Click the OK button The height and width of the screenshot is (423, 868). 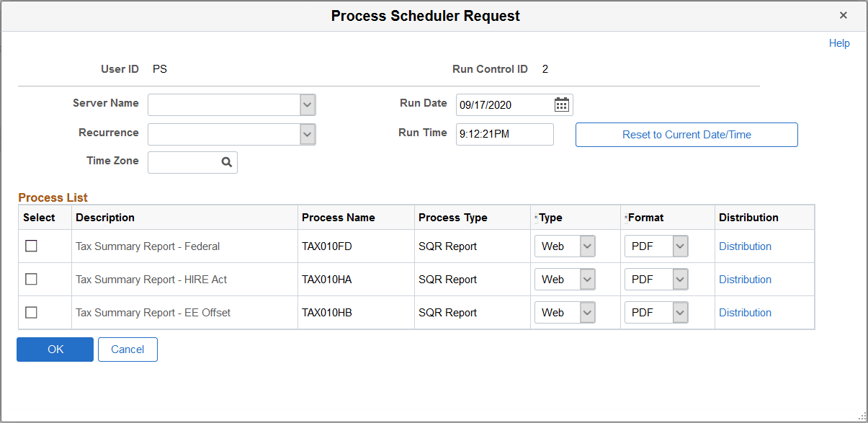coord(55,349)
